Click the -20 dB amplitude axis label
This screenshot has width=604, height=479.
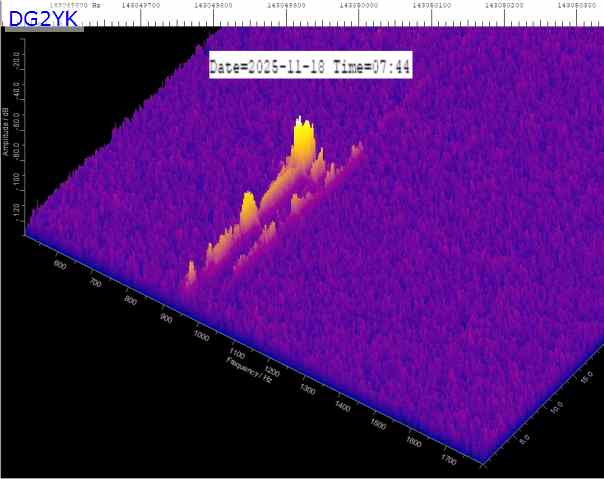pyautogui.click(x=17, y=63)
